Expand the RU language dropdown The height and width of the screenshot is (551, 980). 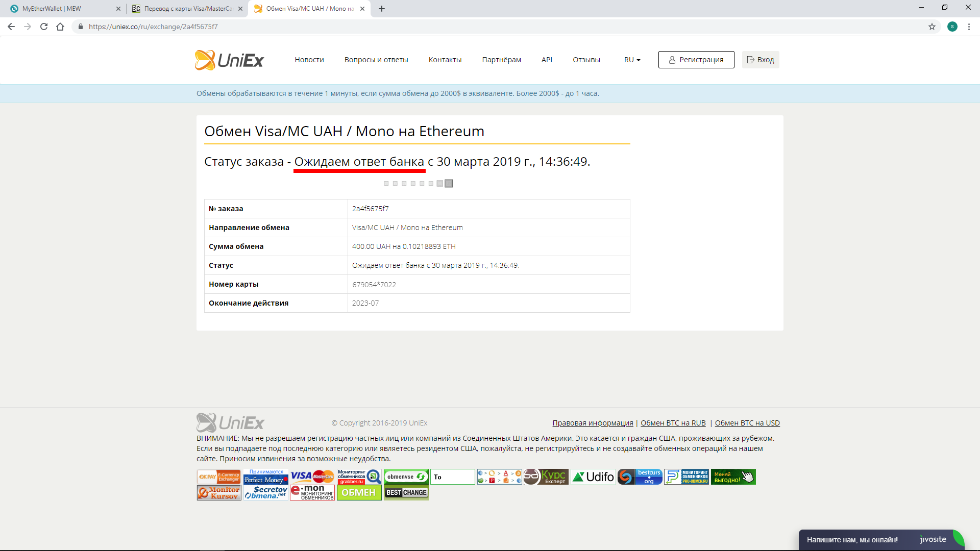(x=632, y=60)
